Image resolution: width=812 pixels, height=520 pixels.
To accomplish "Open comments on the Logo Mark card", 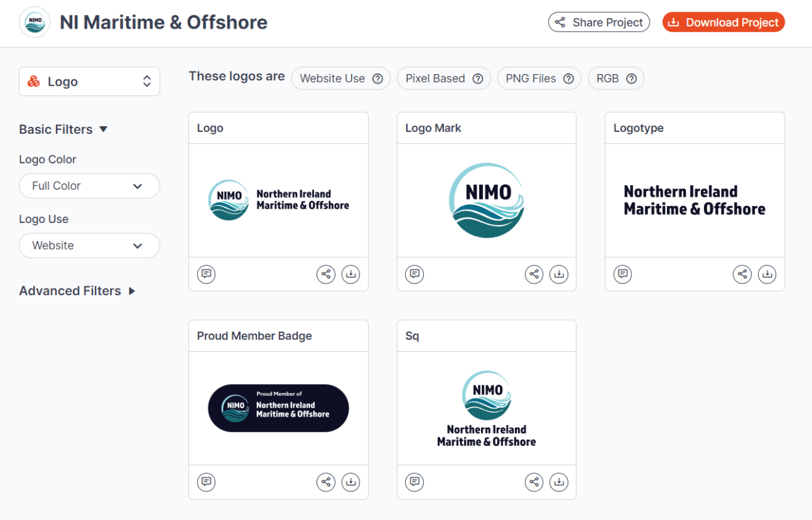I will pyautogui.click(x=414, y=274).
